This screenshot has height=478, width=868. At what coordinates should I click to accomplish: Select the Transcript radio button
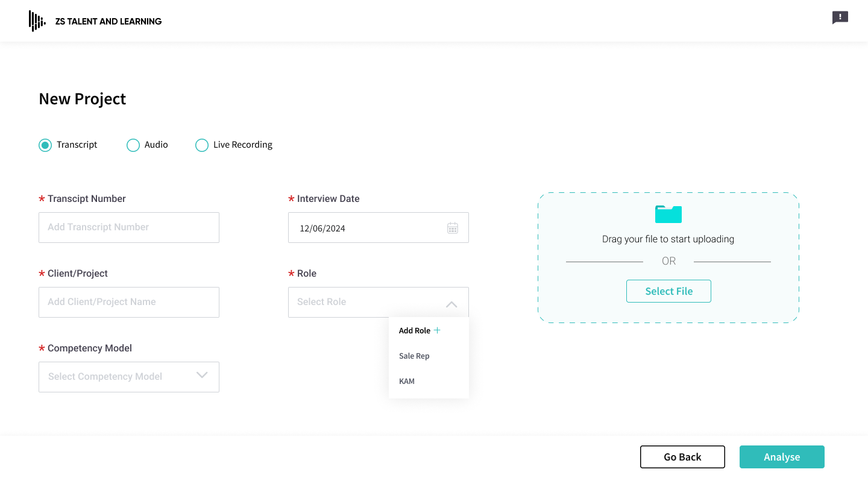click(45, 145)
